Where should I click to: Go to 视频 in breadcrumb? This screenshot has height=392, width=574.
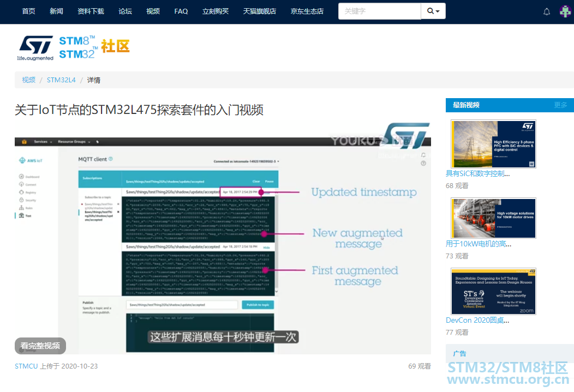coord(28,80)
